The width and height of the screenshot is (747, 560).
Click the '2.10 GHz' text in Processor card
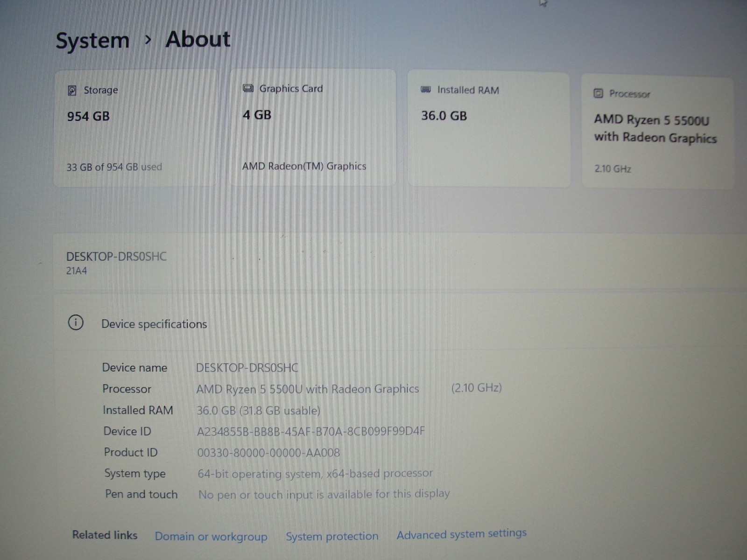click(613, 168)
